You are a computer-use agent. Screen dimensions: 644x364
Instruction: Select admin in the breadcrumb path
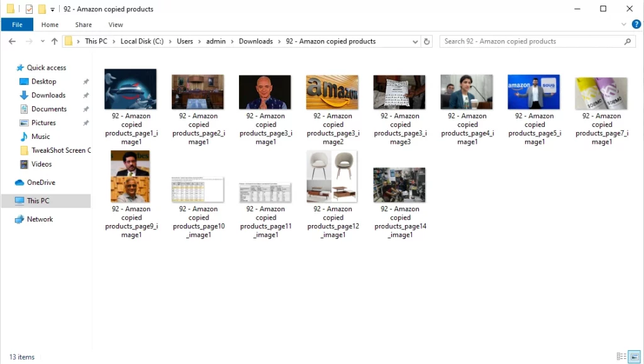(x=216, y=41)
